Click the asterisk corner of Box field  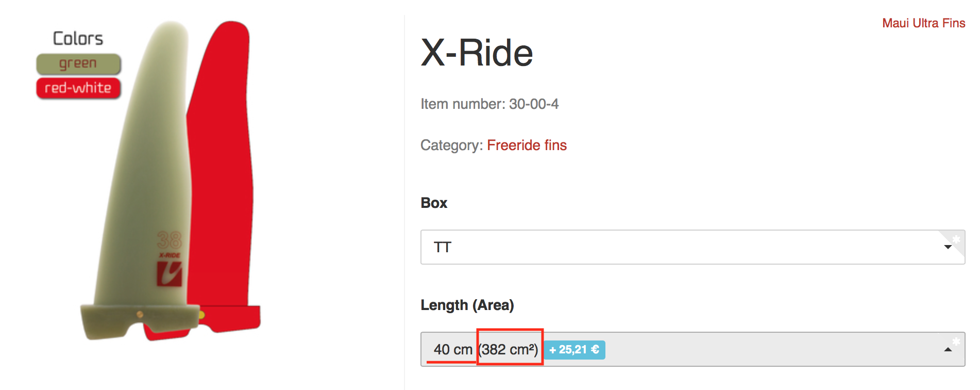pyautogui.click(x=956, y=239)
